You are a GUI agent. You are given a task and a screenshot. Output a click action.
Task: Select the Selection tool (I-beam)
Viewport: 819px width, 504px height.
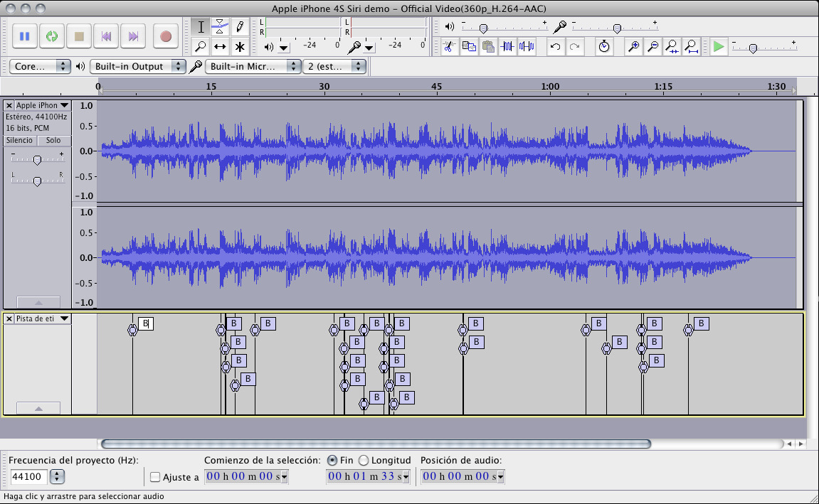[x=201, y=26]
